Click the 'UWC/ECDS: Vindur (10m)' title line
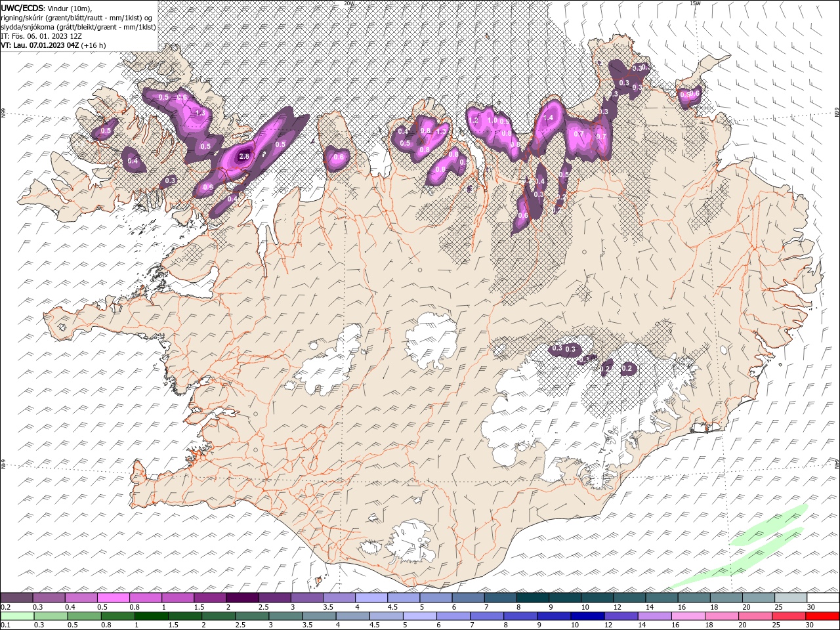Screen dimensions: 840x630 tap(47, 8)
